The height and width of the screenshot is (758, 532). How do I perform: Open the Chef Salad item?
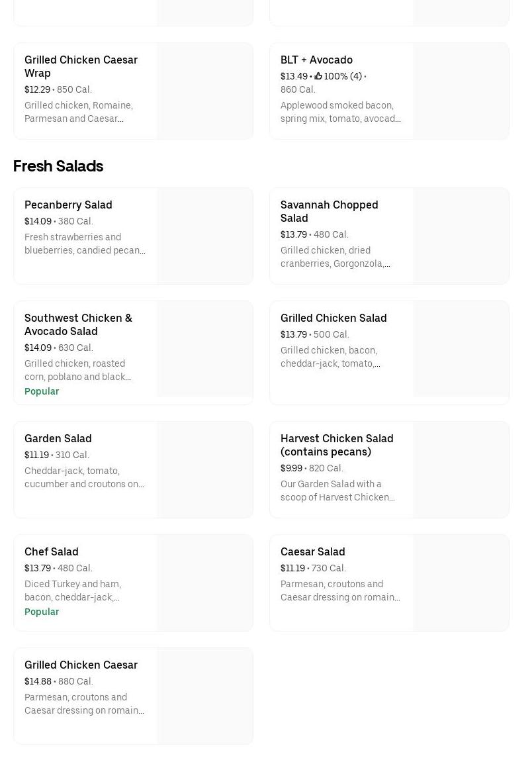tap(52, 551)
